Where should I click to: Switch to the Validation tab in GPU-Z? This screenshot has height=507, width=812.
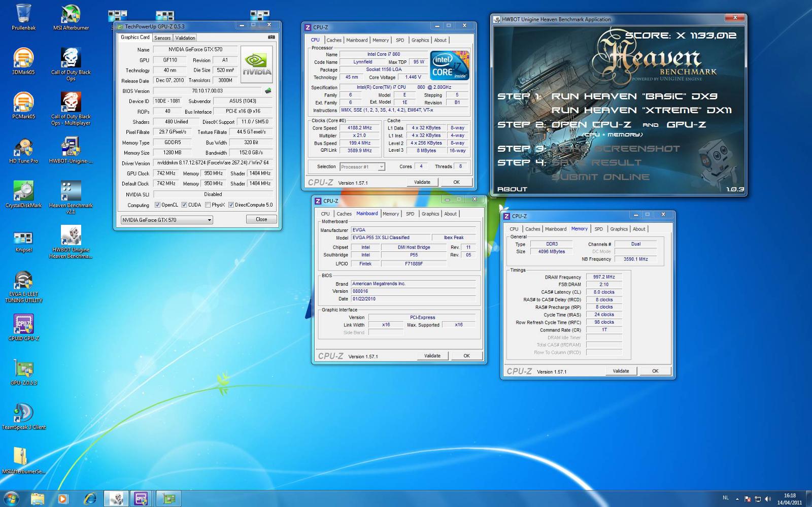185,38
